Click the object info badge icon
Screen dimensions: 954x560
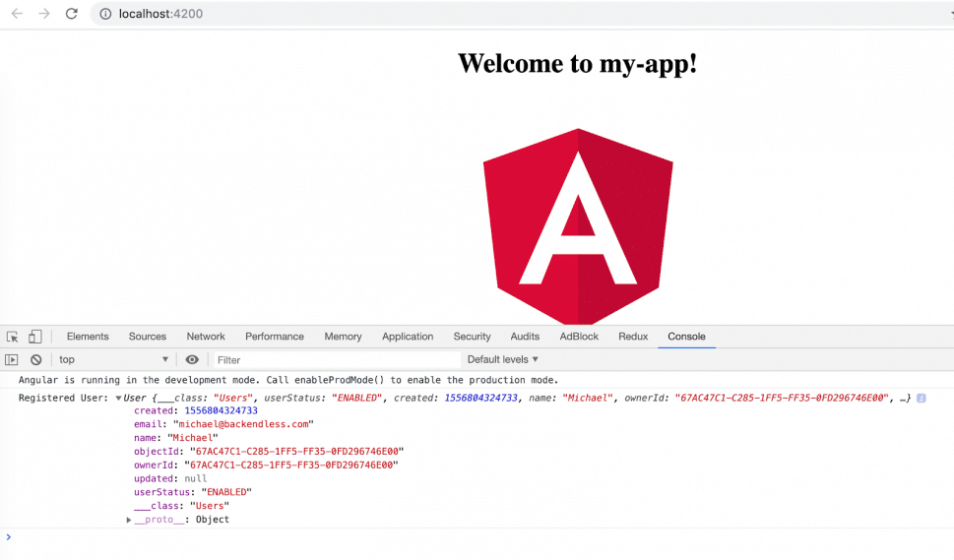coord(922,399)
